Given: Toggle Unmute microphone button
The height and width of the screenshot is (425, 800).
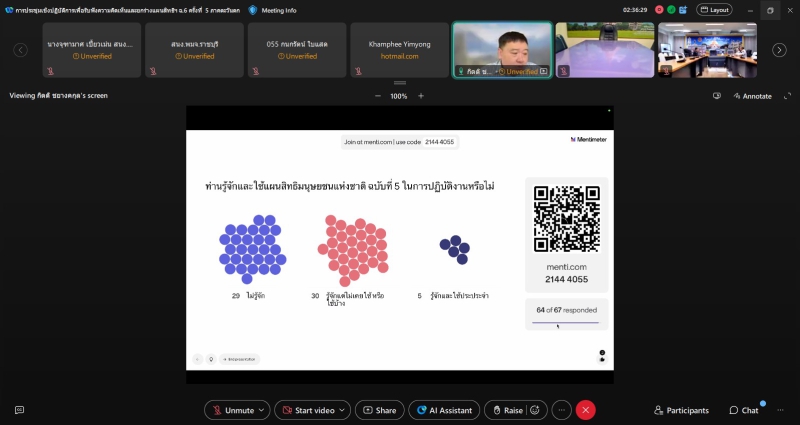Looking at the screenshot, I should [x=231, y=410].
